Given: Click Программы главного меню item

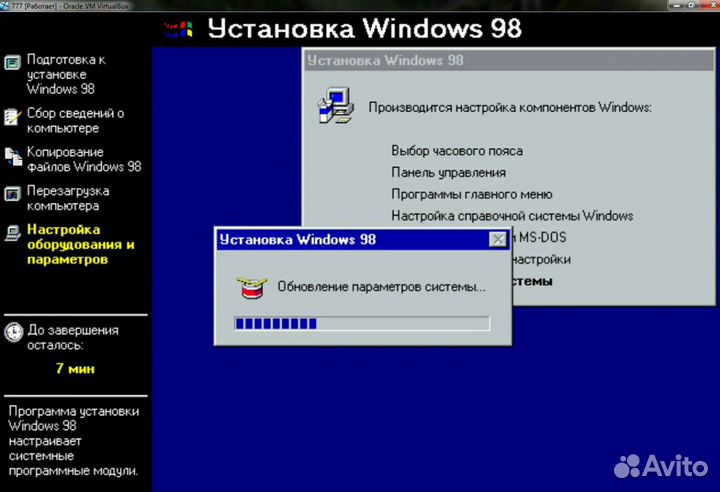Looking at the screenshot, I should pyautogui.click(x=472, y=194).
